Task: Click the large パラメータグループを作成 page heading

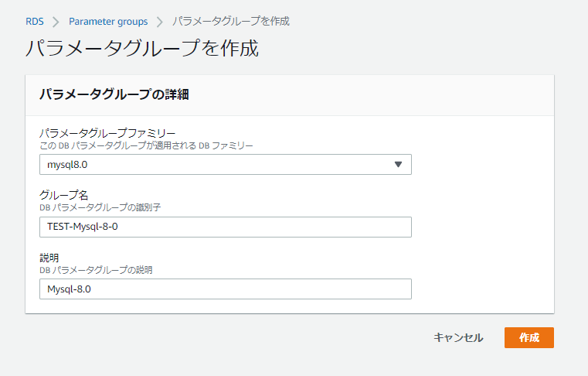Action: 141,48
